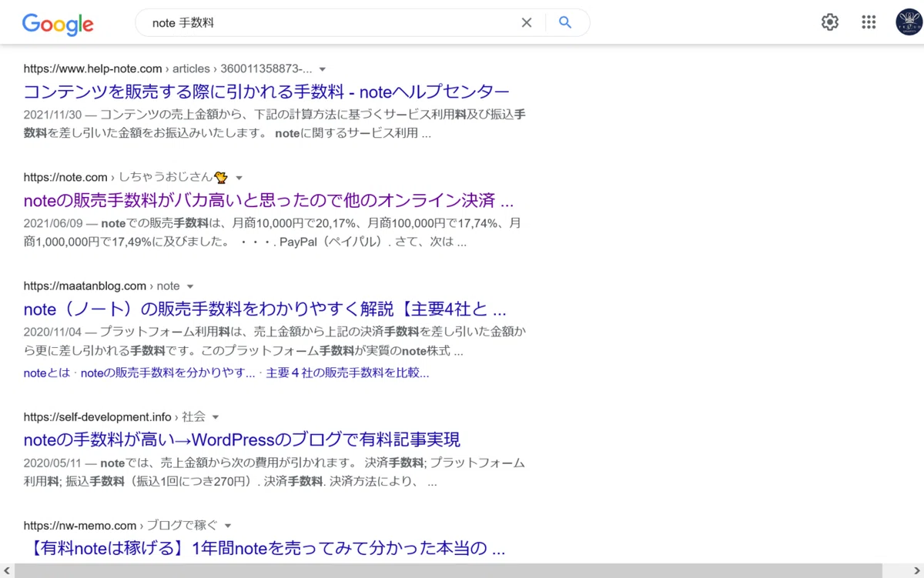This screenshot has height=578, width=924.
Task: Click the date text "2021/11/30"
Action: [52, 114]
